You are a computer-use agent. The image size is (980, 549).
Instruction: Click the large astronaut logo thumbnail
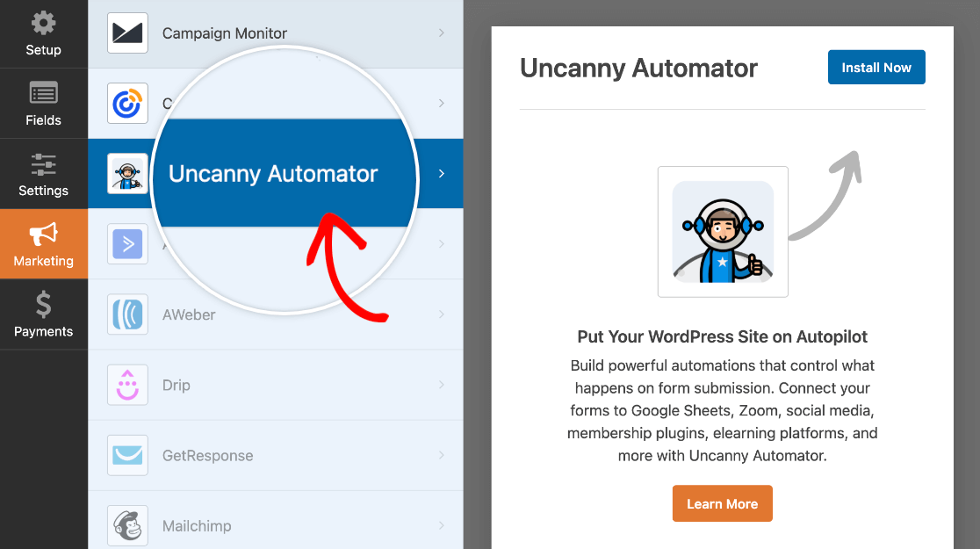click(x=723, y=231)
